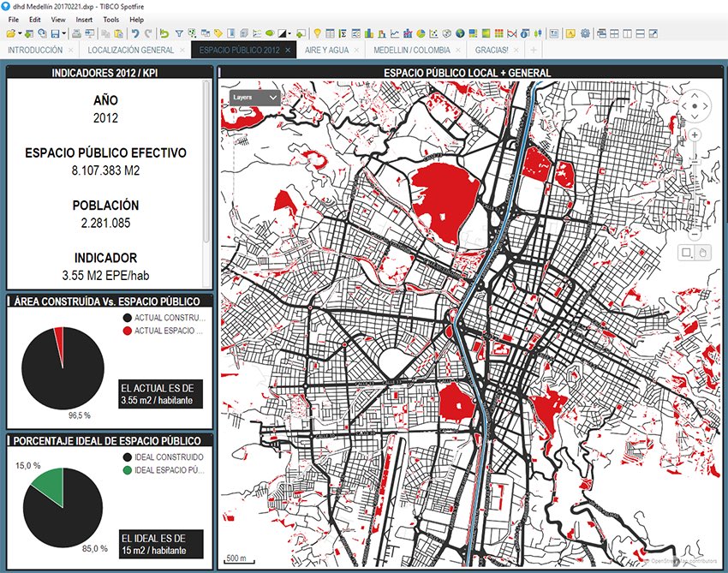Click the map zoom slider track
Screen dimensions: 728x573
pyautogui.click(x=695, y=186)
